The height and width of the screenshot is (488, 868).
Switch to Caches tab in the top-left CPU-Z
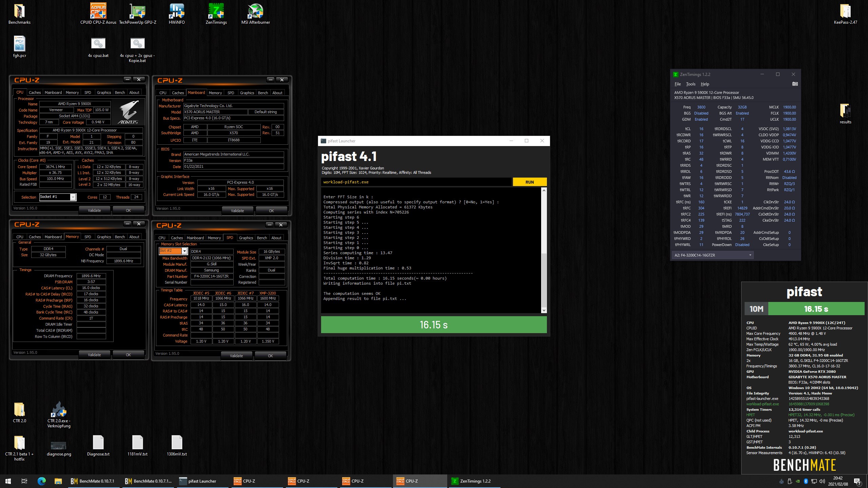(35, 93)
